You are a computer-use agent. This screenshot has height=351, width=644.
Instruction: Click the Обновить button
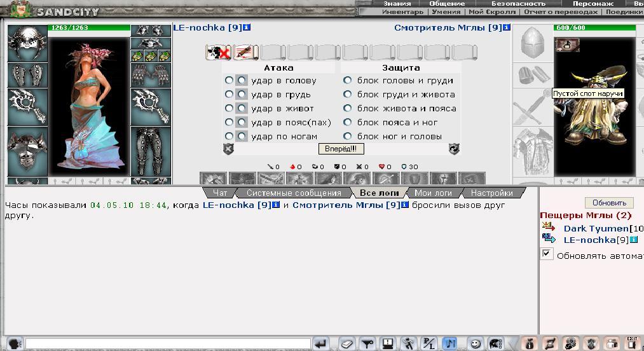click(x=609, y=203)
